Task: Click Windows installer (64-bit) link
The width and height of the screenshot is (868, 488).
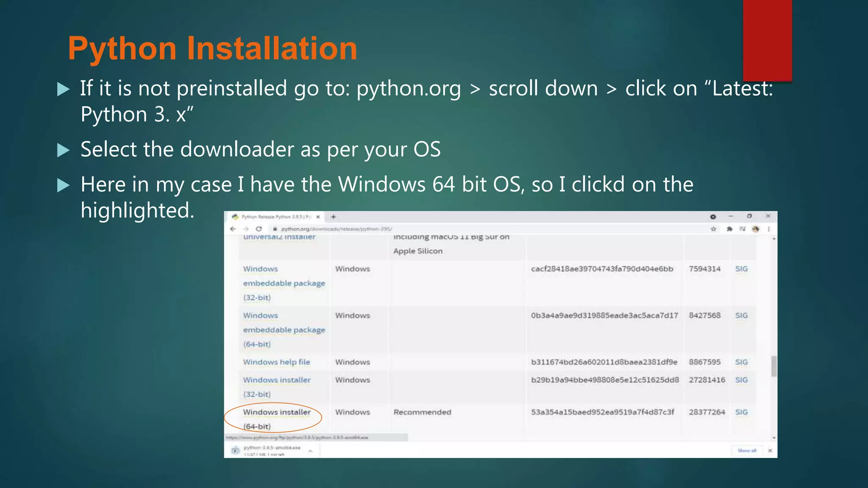Action: (x=277, y=412)
